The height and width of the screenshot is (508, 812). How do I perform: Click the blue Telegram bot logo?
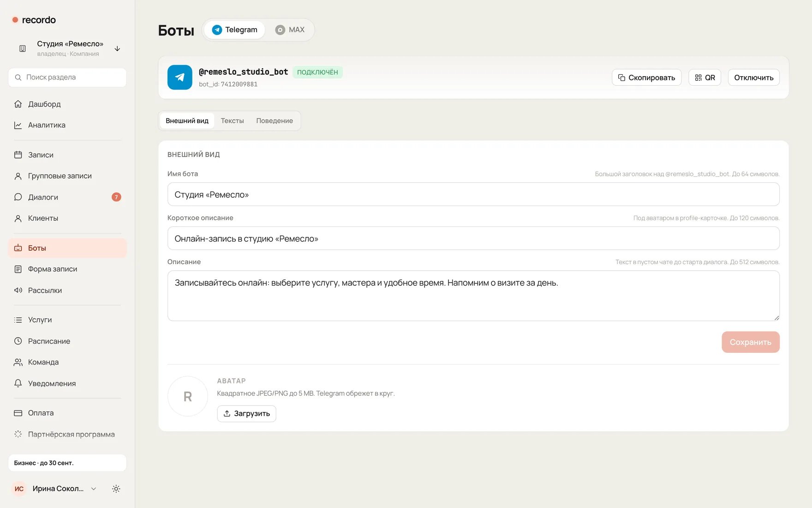[x=180, y=77]
